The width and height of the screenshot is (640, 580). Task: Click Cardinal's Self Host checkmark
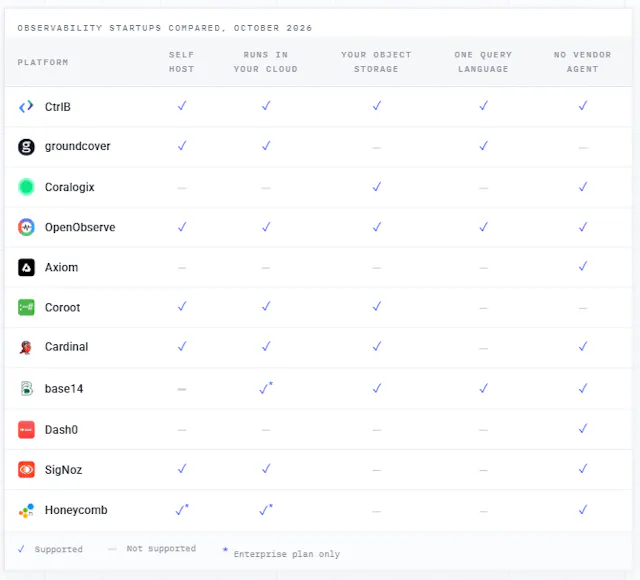(182, 346)
